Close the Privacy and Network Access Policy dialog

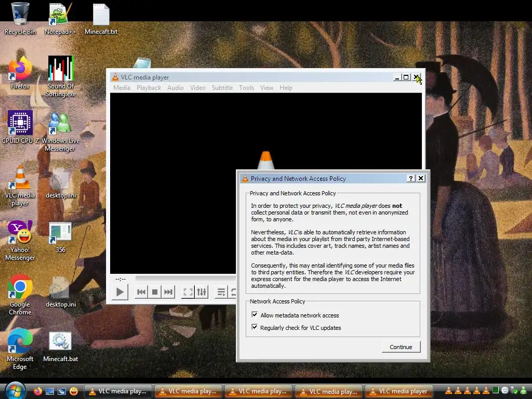pyautogui.click(x=421, y=178)
